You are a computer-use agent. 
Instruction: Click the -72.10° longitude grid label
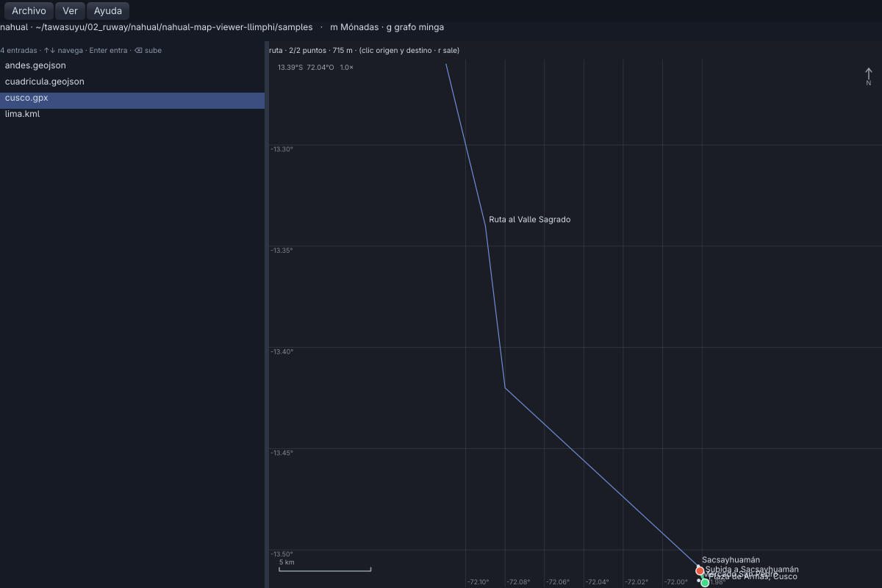click(478, 582)
